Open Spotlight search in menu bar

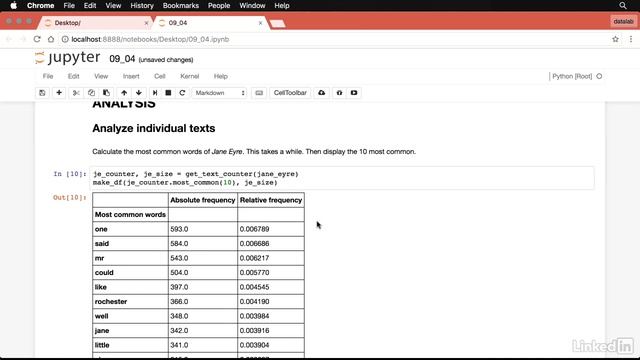622,6
